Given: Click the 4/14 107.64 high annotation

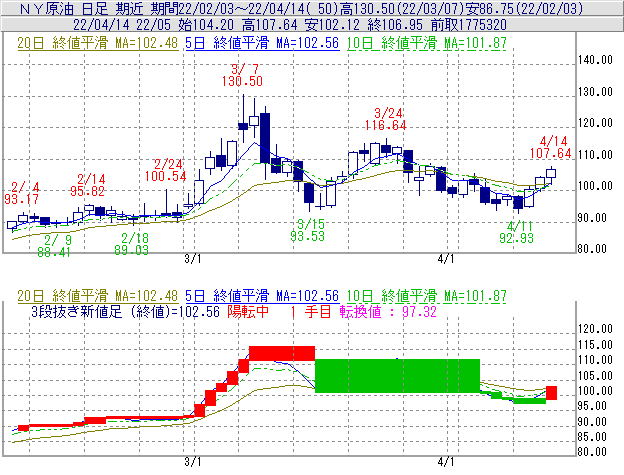Looking at the screenshot, I should 551,147.
